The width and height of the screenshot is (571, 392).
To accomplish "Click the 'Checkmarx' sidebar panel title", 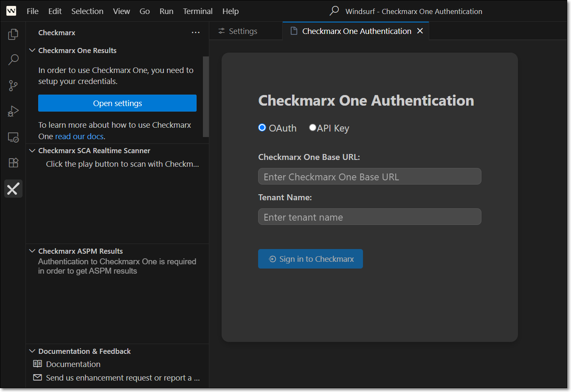I will pyautogui.click(x=56, y=33).
